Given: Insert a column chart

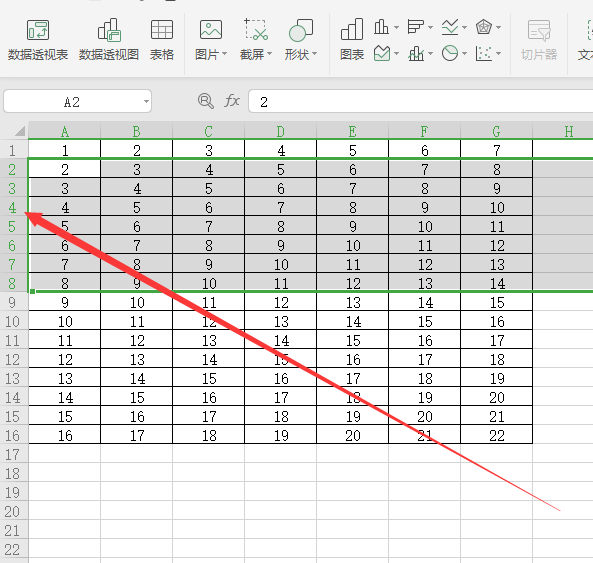Looking at the screenshot, I should coord(381,27).
